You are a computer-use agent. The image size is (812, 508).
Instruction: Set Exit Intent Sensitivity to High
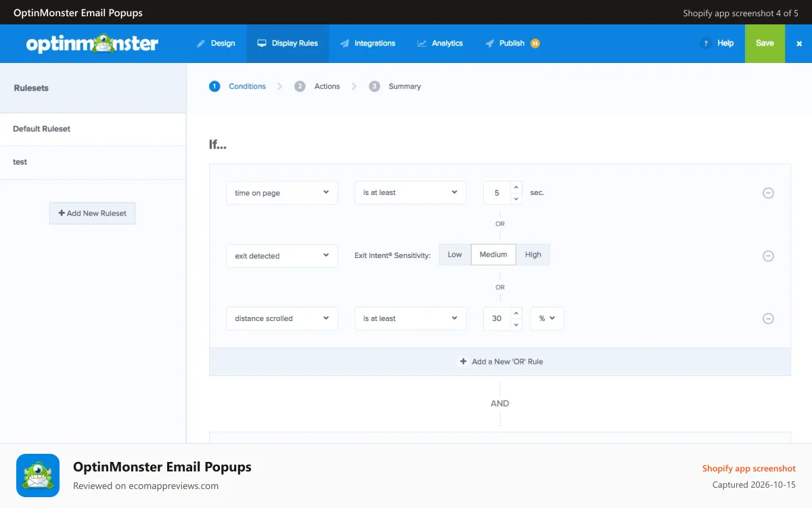pyautogui.click(x=533, y=255)
